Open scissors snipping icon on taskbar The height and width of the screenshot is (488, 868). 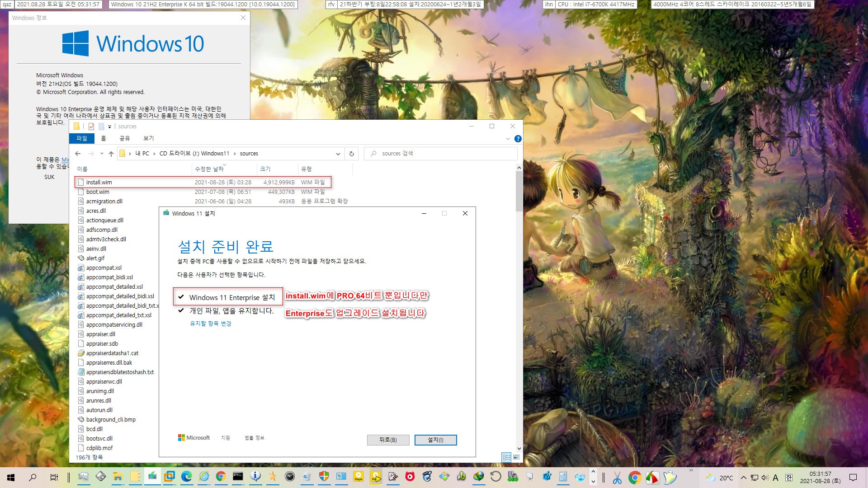click(617, 477)
